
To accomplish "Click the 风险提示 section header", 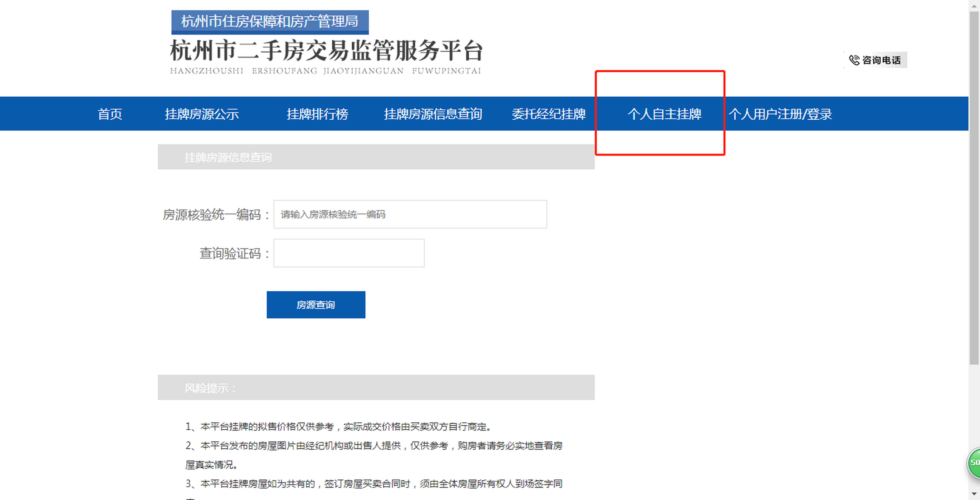I will (x=376, y=387).
